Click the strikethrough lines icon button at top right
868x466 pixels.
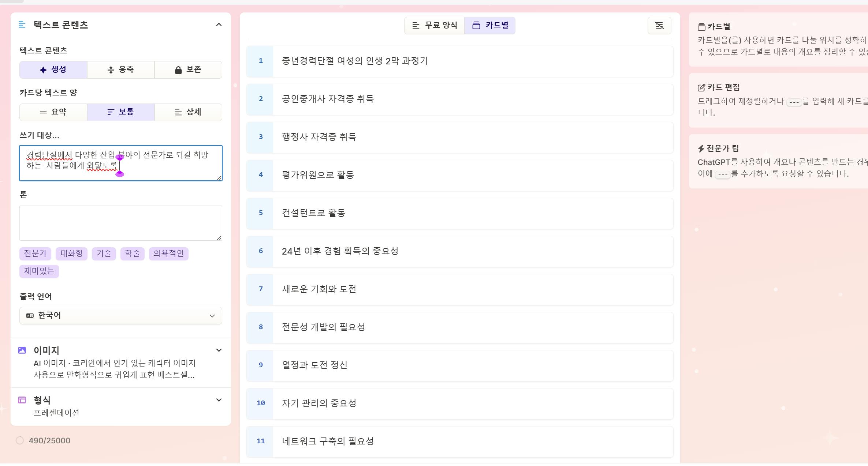[659, 26]
